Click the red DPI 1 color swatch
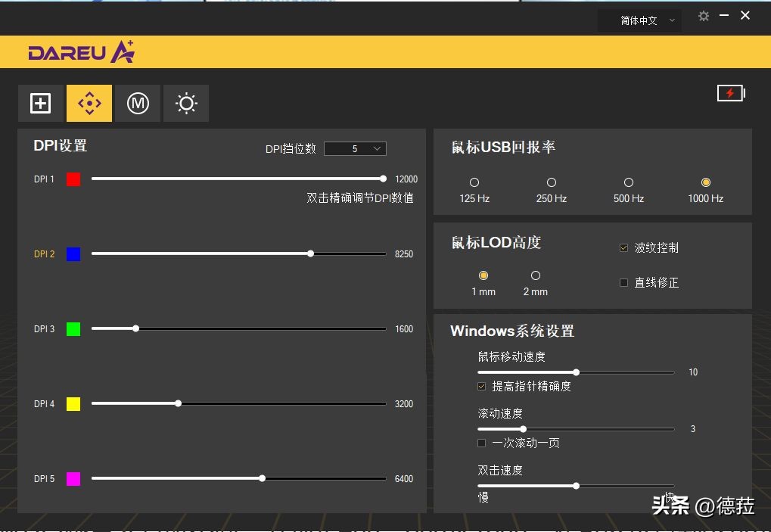 [73, 179]
